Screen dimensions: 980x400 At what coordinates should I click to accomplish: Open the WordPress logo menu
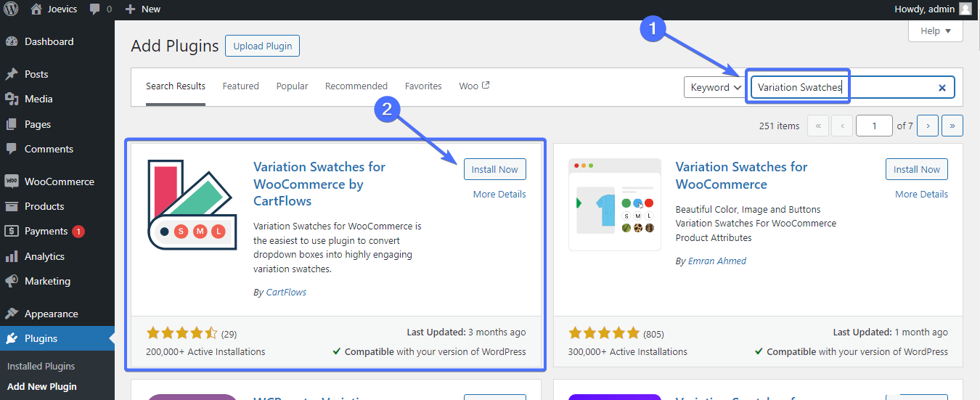pos(12,9)
